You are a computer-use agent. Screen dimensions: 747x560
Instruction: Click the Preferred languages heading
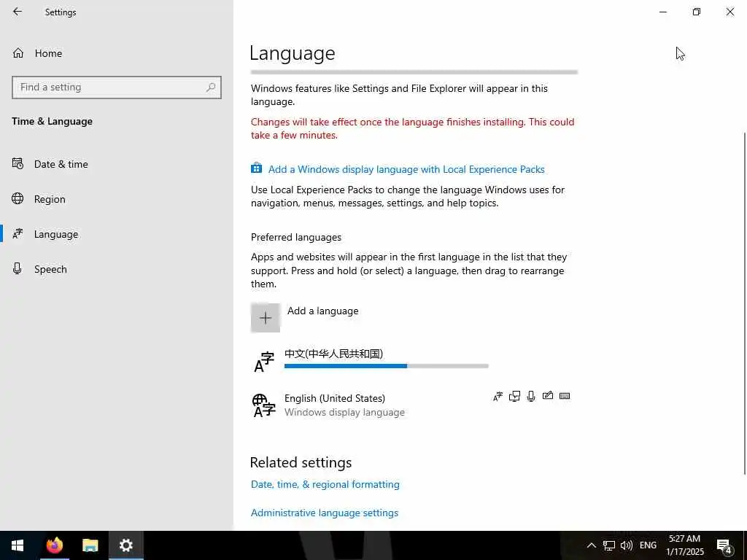[296, 237]
